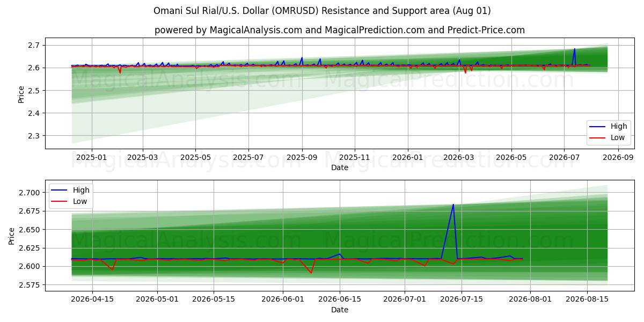This screenshot has width=644, height=322.
Task: Click 'Low' in the bottom chart legend
Action: coord(80,201)
